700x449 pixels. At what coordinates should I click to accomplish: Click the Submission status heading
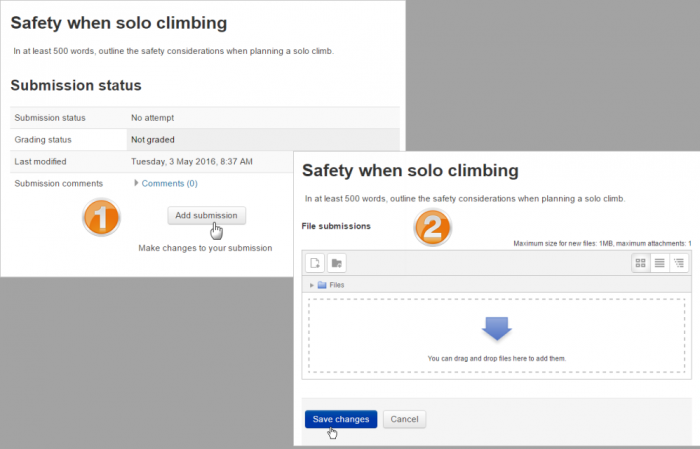point(76,86)
